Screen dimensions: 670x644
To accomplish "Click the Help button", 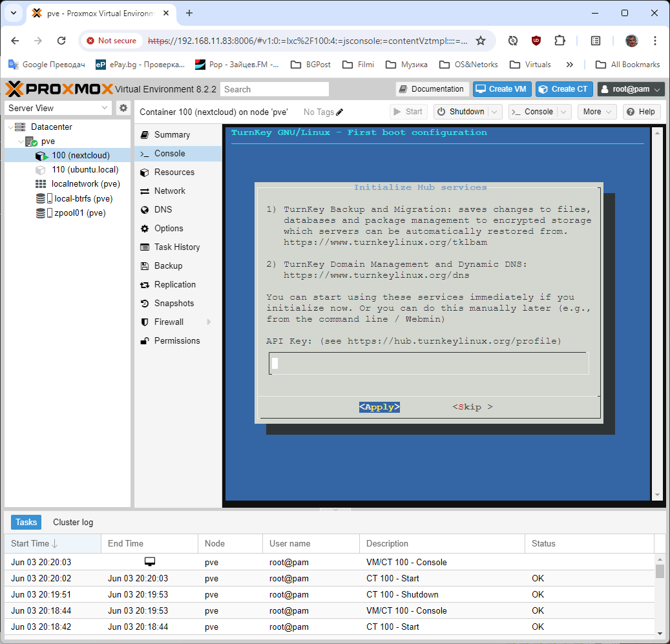I will point(642,112).
